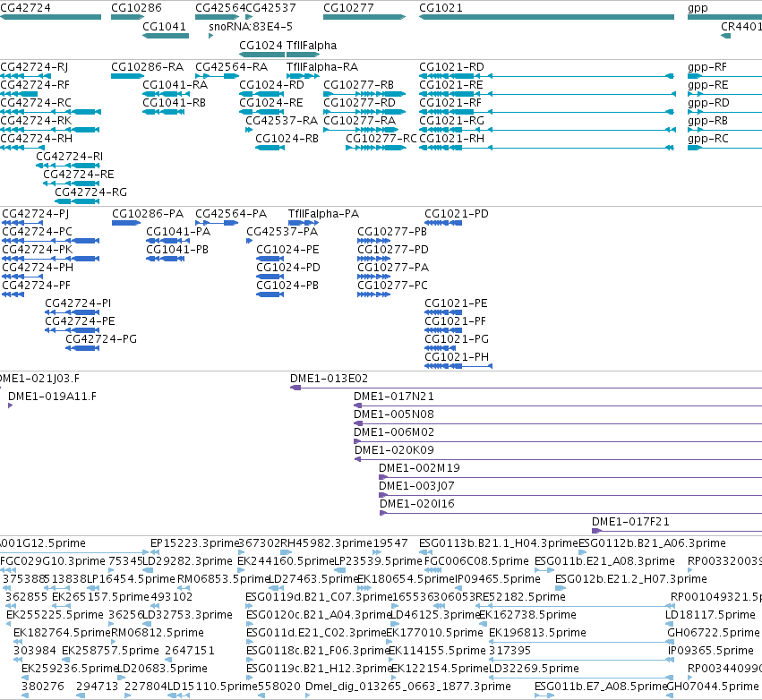This screenshot has height=700, width=762.
Task: Click the TfIIFalpha gene label
Action: point(312,45)
